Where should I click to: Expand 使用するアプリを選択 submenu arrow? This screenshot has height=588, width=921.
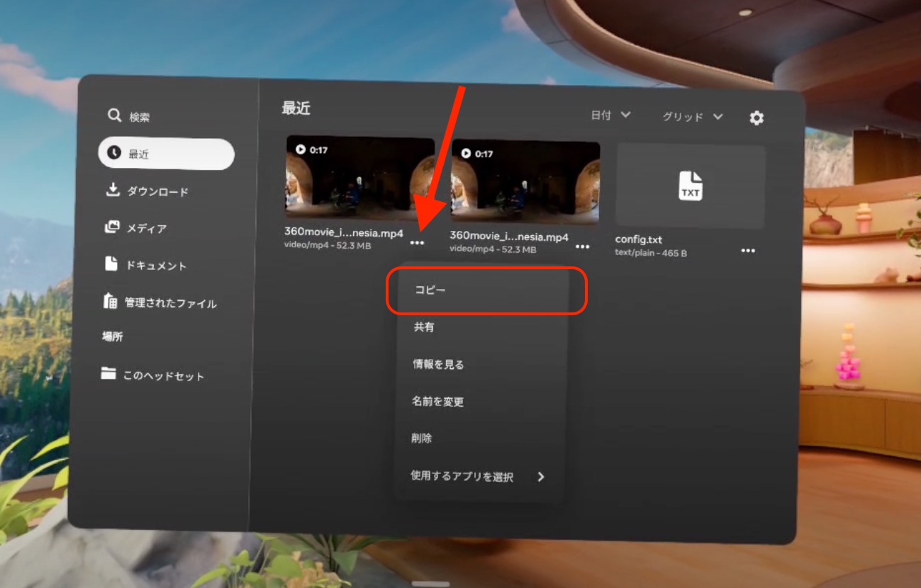pyautogui.click(x=541, y=477)
